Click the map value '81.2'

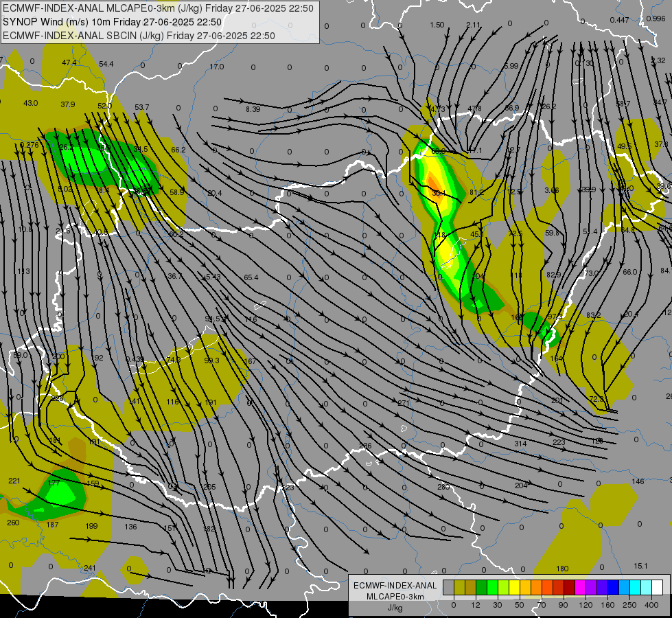click(x=477, y=192)
